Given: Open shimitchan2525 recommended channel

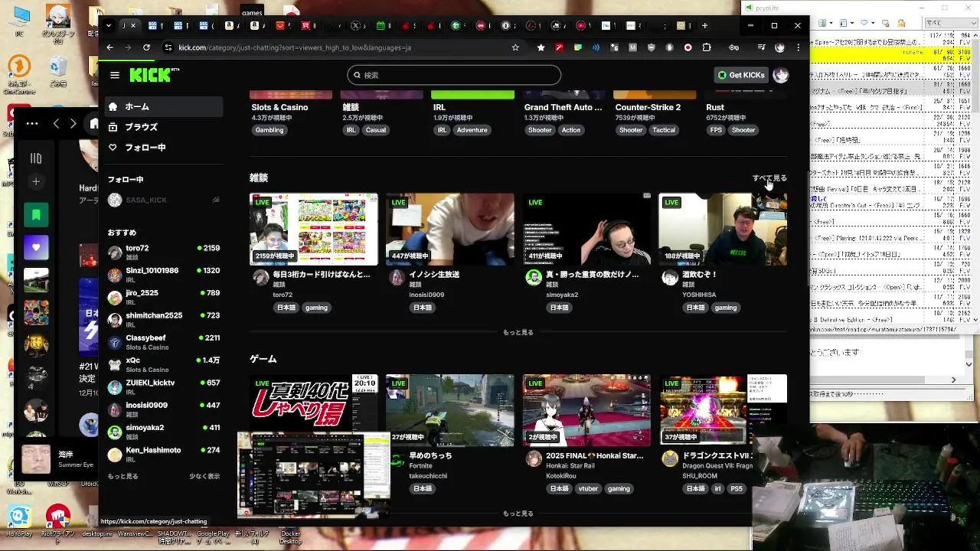Looking at the screenshot, I should point(164,319).
